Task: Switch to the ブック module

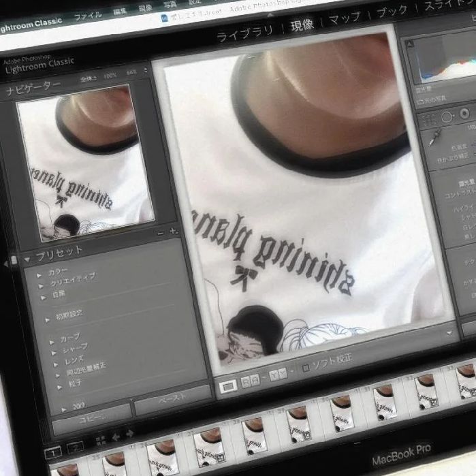Action: tap(392, 12)
